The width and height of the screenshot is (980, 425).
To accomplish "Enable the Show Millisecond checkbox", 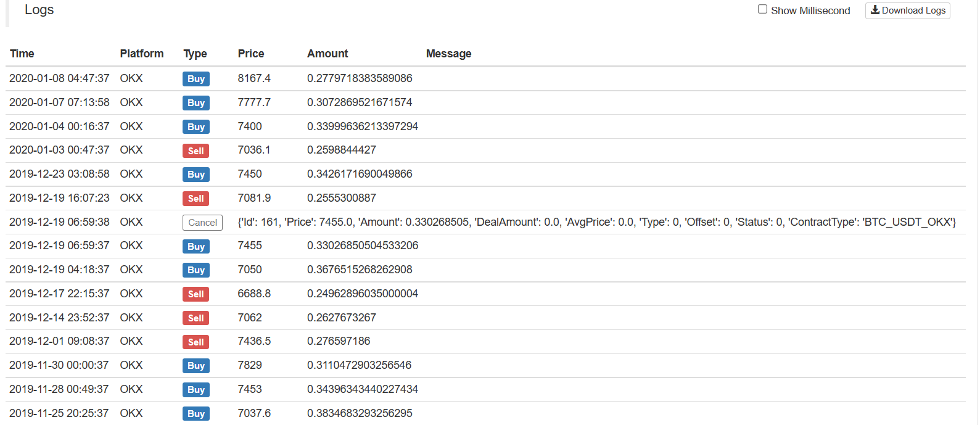I will tap(763, 9).
